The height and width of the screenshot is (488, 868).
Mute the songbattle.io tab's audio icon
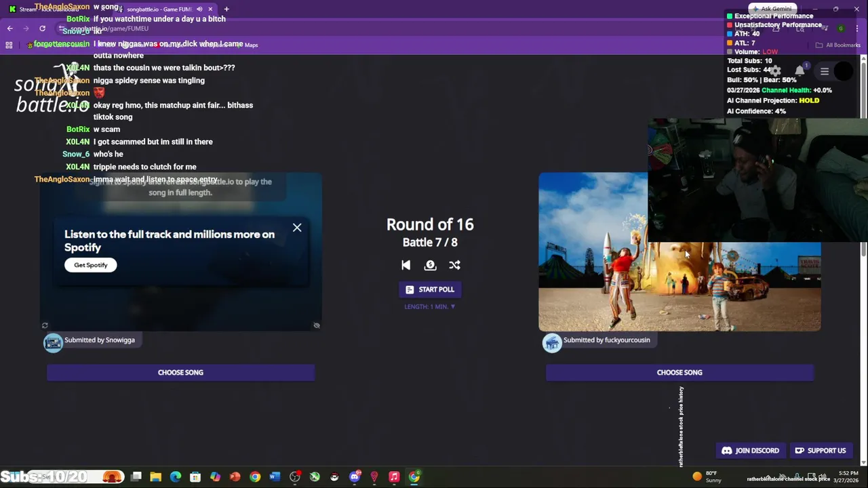coord(199,9)
